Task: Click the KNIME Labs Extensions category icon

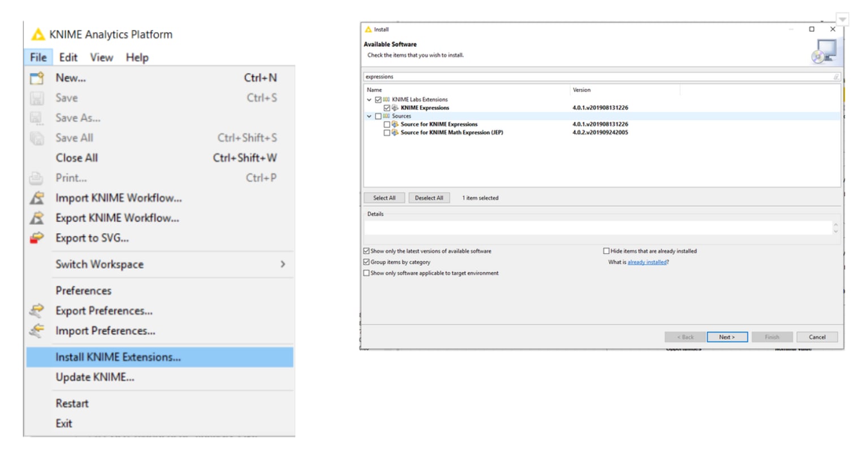Action: (387, 99)
